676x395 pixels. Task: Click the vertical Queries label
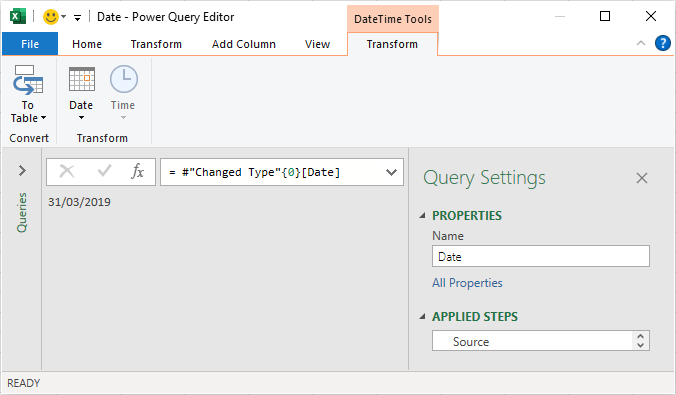click(22, 212)
